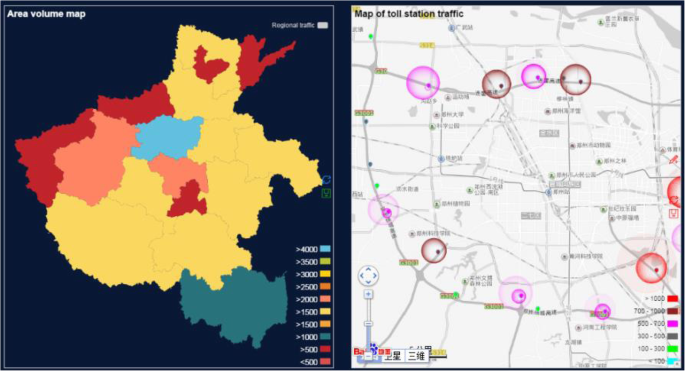
Task: Click the zoom-in plus button on map
Action: 368,294
